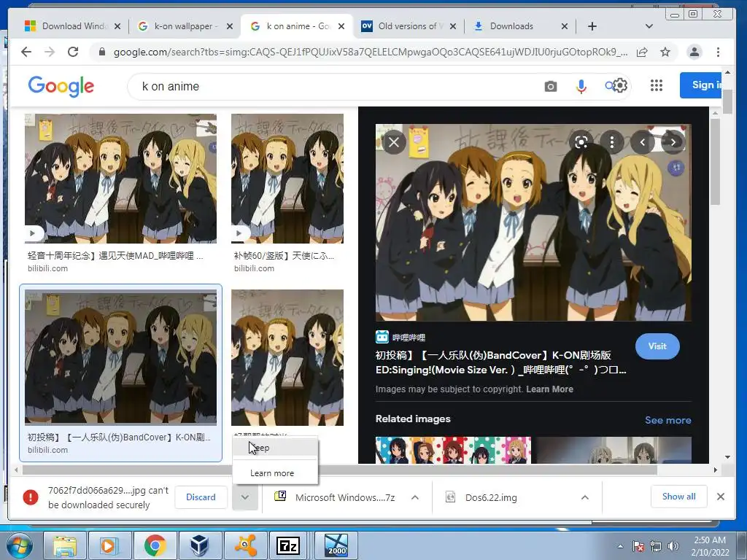The image size is (747, 560).
Task: Click the Visit button
Action: coord(657,346)
